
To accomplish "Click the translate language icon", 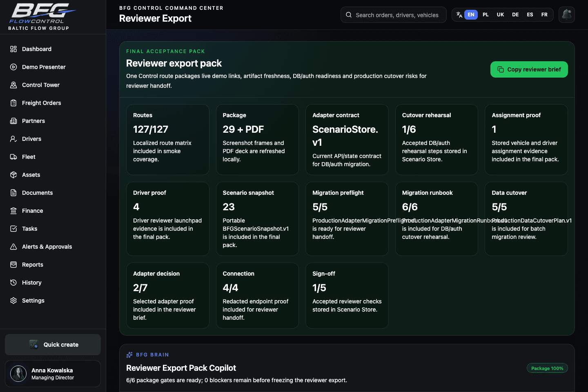I will tap(459, 15).
